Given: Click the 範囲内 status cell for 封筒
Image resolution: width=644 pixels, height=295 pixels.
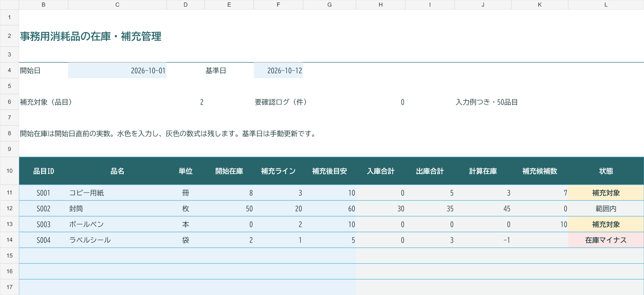Looking at the screenshot, I should click(x=606, y=208).
